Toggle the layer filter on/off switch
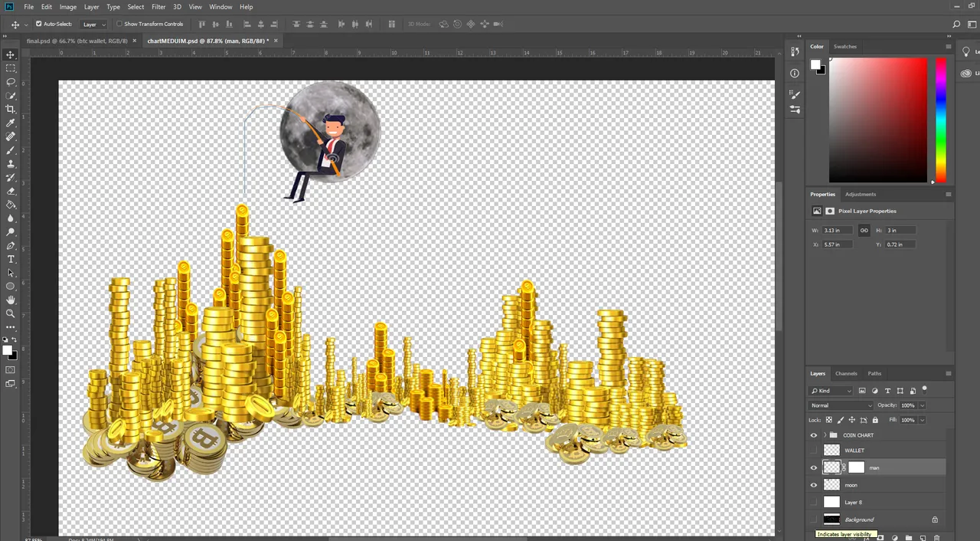Screen dimensions: 980x541 (924, 389)
